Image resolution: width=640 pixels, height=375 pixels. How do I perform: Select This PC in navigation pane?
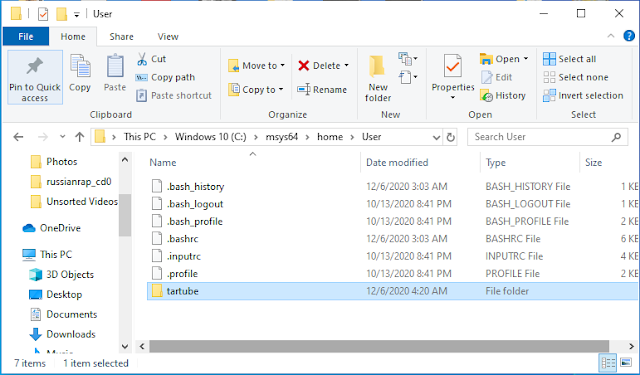click(56, 255)
